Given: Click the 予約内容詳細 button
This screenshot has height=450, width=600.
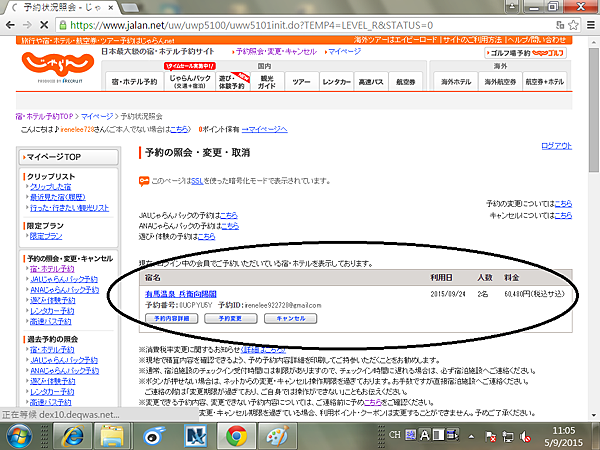Looking at the screenshot, I should pos(171,318).
